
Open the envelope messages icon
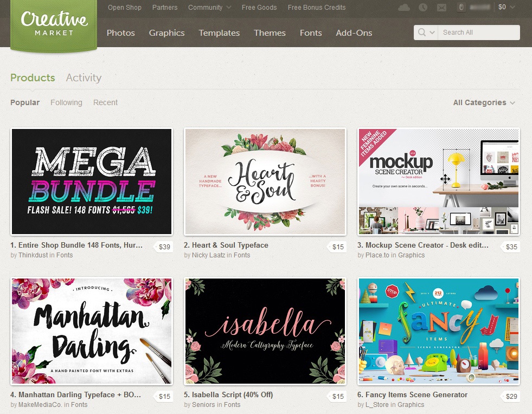[441, 8]
